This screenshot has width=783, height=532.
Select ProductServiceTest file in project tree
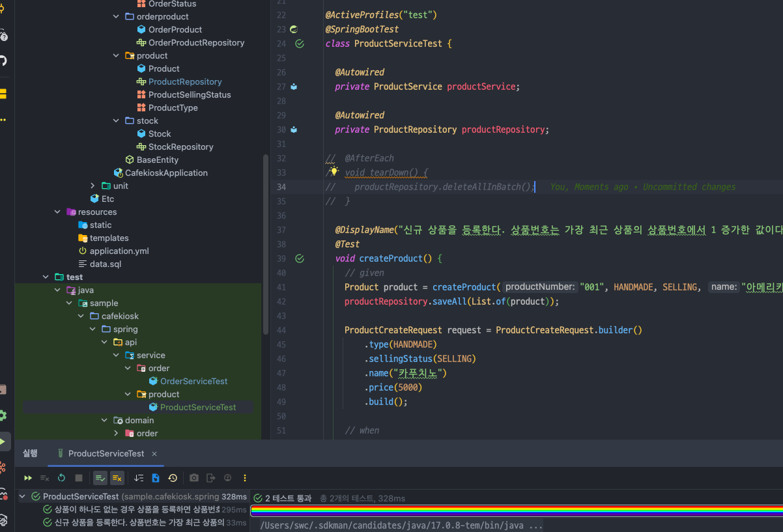198,407
